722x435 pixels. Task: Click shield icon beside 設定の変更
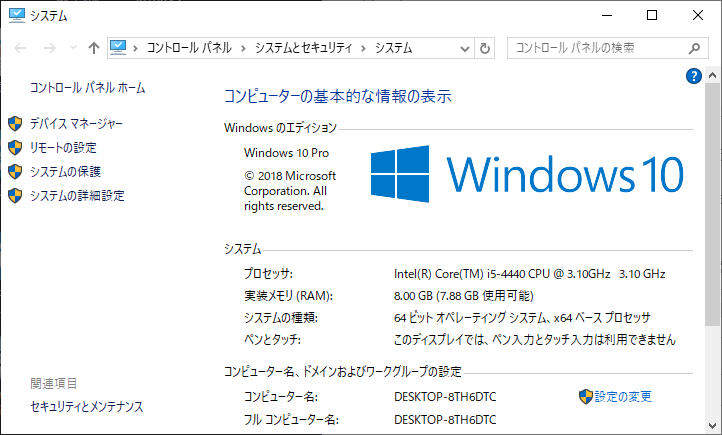tap(586, 396)
